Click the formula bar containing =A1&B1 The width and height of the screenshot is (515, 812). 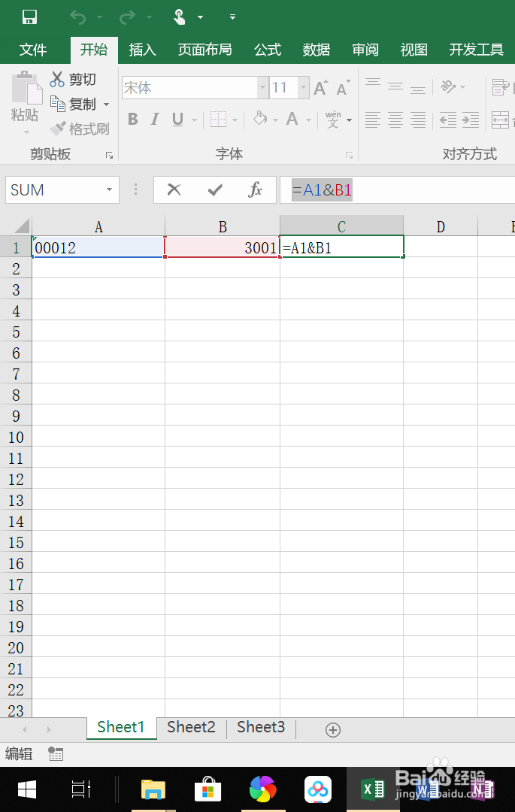coord(398,190)
